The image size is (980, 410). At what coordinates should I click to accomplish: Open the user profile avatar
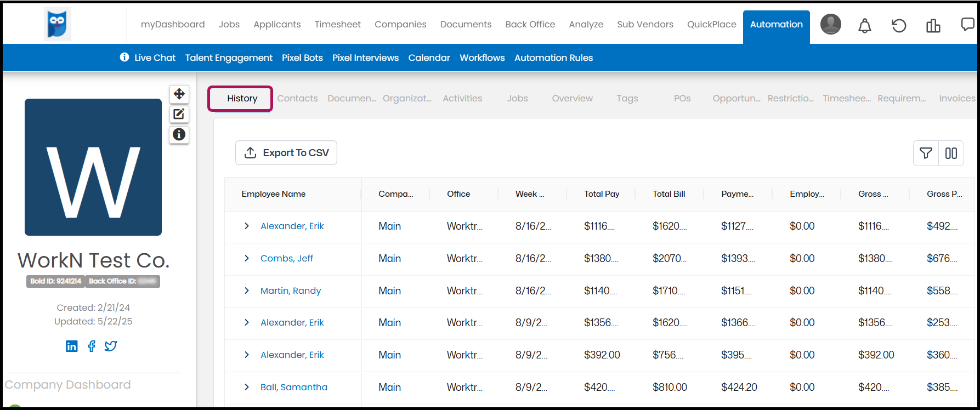(831, 24)
